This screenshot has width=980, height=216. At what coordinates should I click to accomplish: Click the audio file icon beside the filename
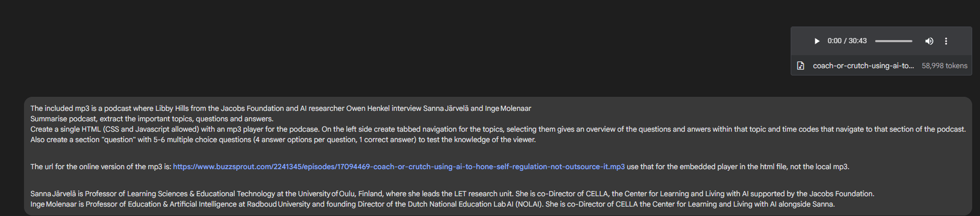801,66
